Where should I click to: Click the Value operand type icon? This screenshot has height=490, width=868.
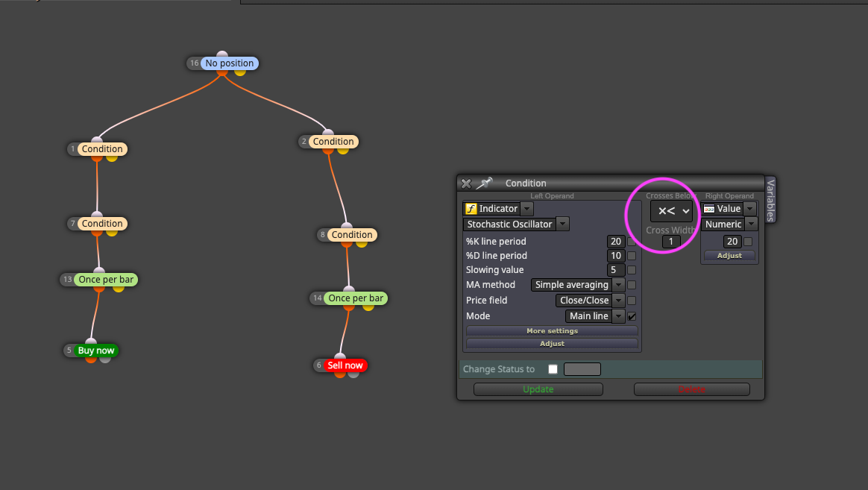point(708,209)
